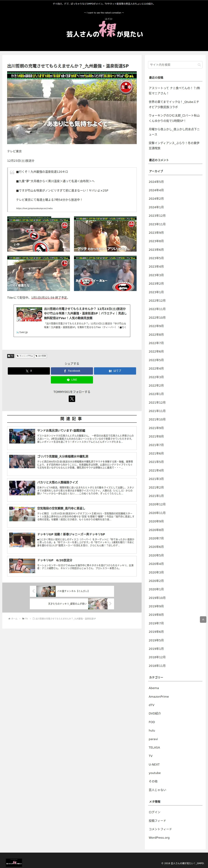This screenshot has height=868, width=208.
Task: Open the DVD紹介 category
Action: [155, 713]
